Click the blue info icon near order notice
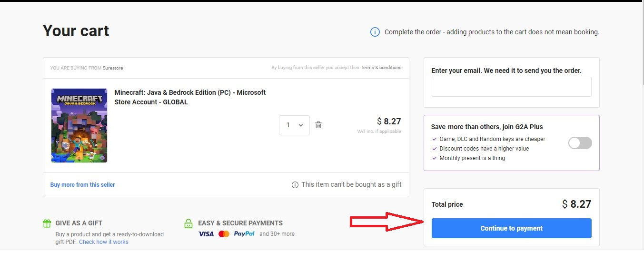 pos(375,32)
